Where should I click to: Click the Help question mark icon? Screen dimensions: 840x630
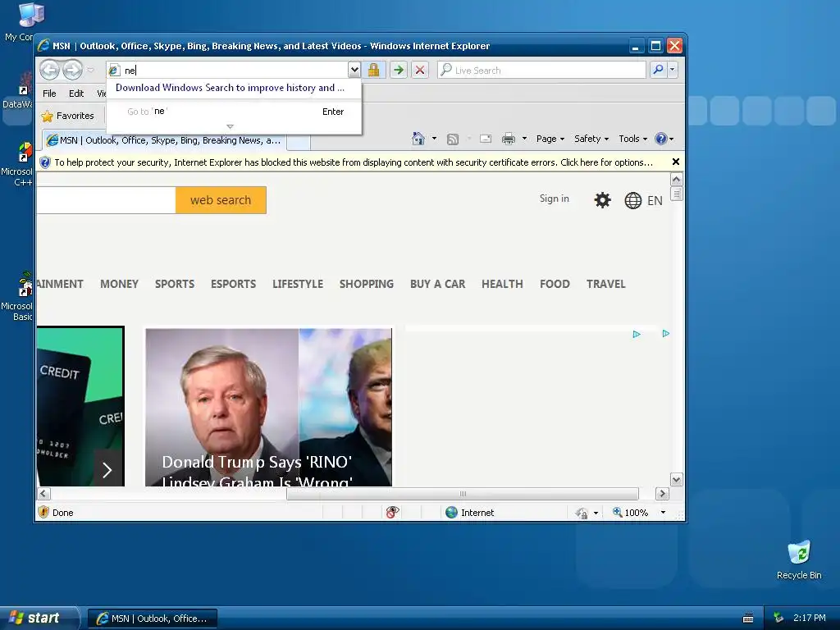pos(661,139)
